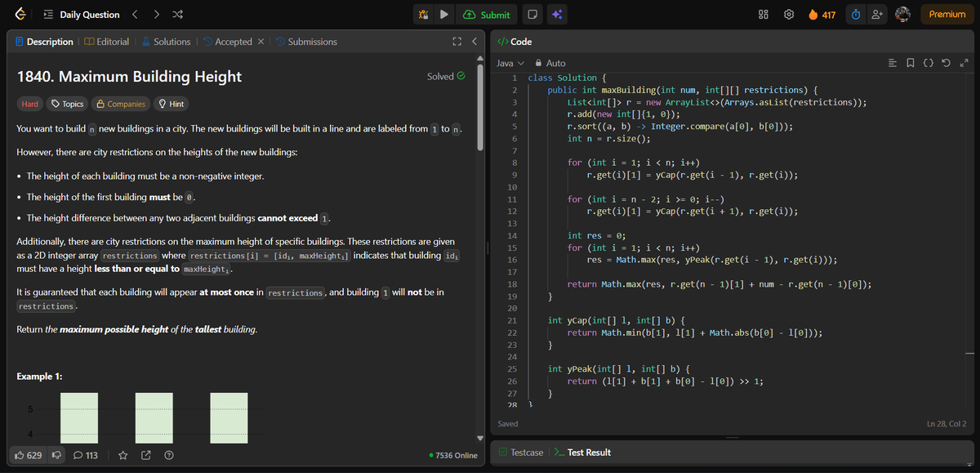Viewport: 980px width, 473px height.
Task: Click the Premium button
Action: [947, 15]
